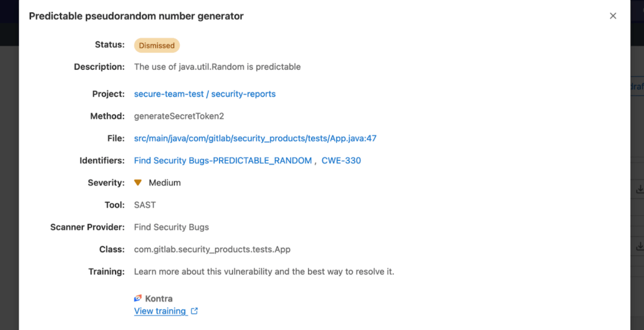The width and height of the screenshot is (644, 330).
Task: Close the vulnerability details dialog with the X
Action: click(x=613, y=16)
